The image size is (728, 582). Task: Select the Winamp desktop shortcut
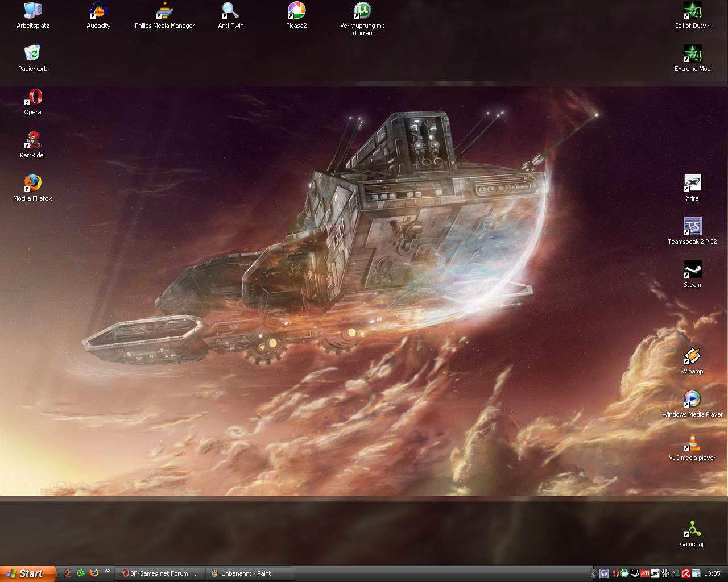point(692,361)
